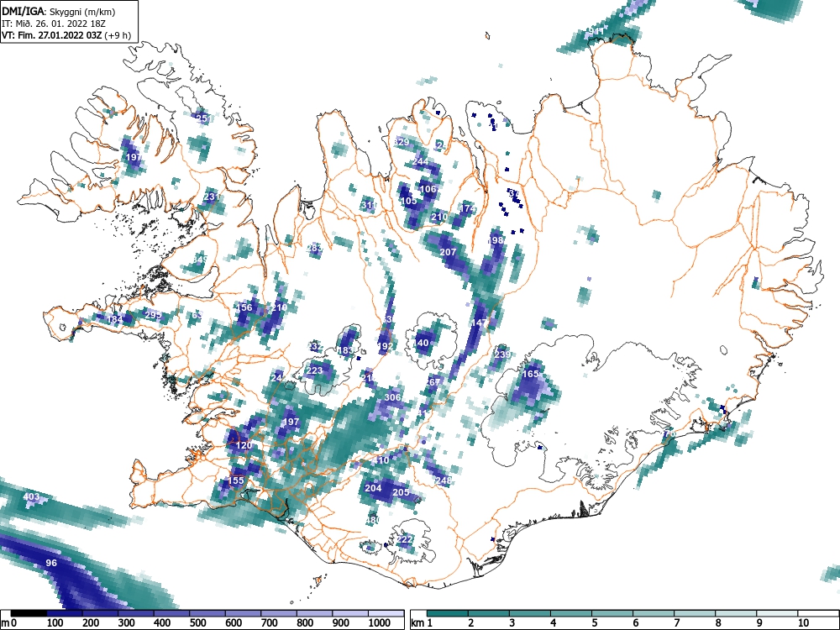Click the map value 105
Viewport: 840px width, 630px height.
click(409, 201)
